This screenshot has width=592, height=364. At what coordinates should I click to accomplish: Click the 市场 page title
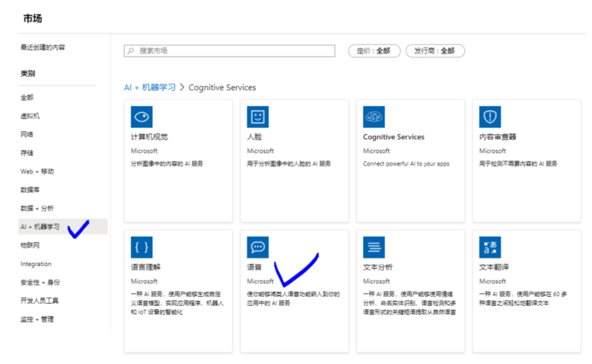[32, 18]
